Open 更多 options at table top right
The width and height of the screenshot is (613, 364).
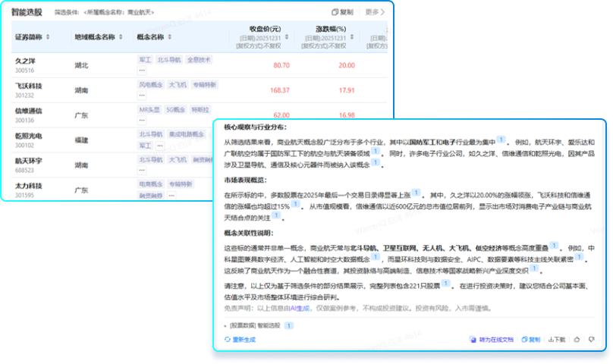374,12
